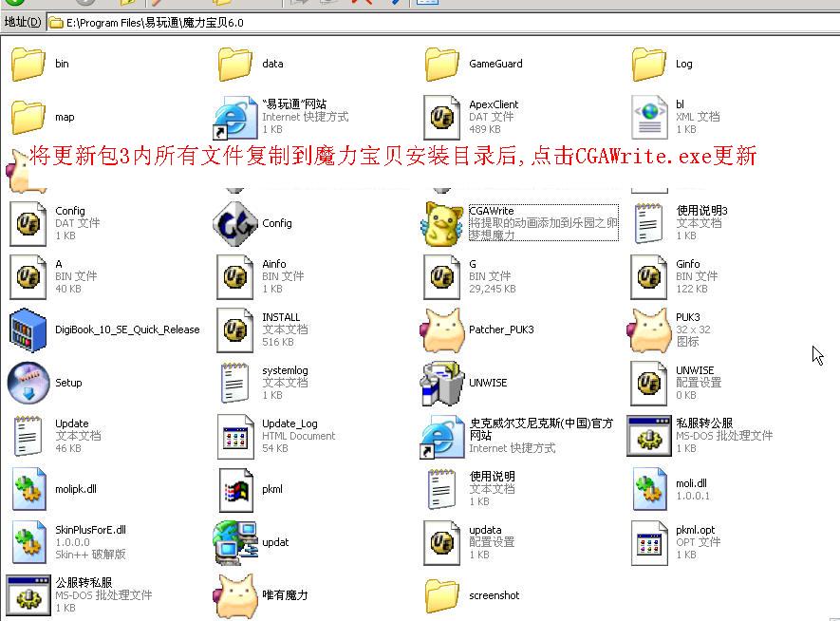This screenshot has width=840, height=621.
Task: Click the Config application icon with CG logo
Action: [234, 223]
